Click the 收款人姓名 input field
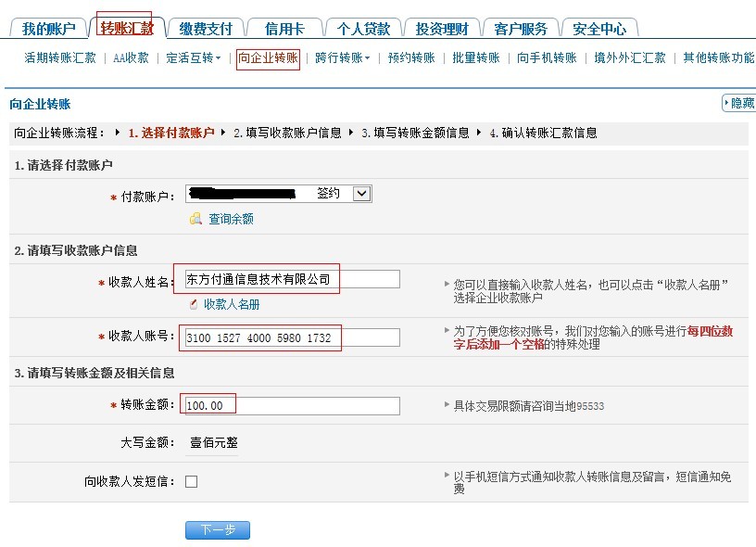Screen dimensions: 756x547 (x=292, y=279)
